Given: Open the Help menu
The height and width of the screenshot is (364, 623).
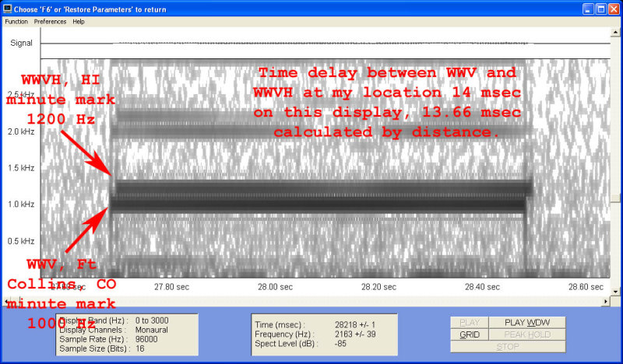Looking at the screenshot, I should (x=79, y=22).
